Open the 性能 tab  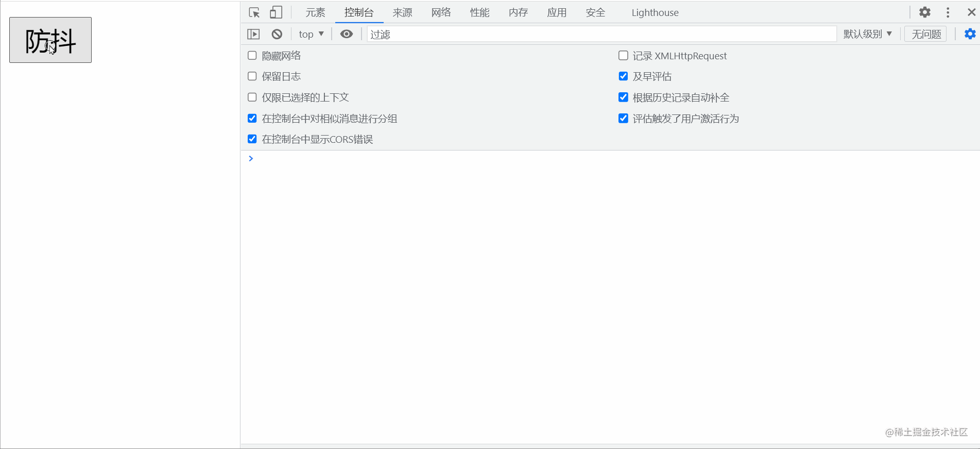click(x=479, y=12)
